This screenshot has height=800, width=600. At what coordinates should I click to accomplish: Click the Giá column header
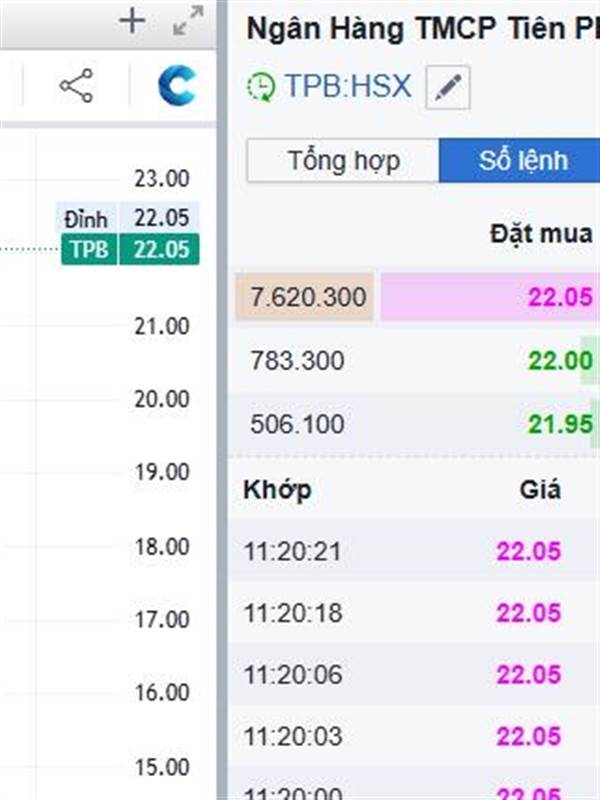[x=540, y=490]
